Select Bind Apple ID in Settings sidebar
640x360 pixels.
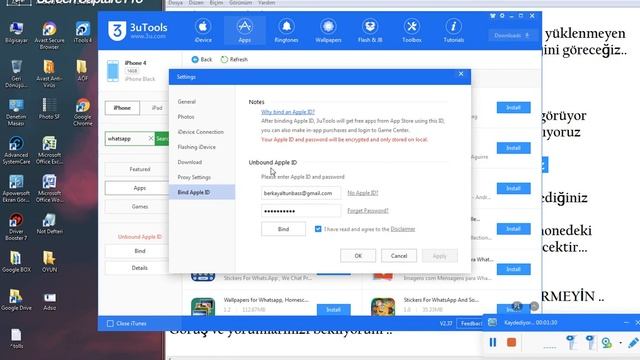point(202,192)
